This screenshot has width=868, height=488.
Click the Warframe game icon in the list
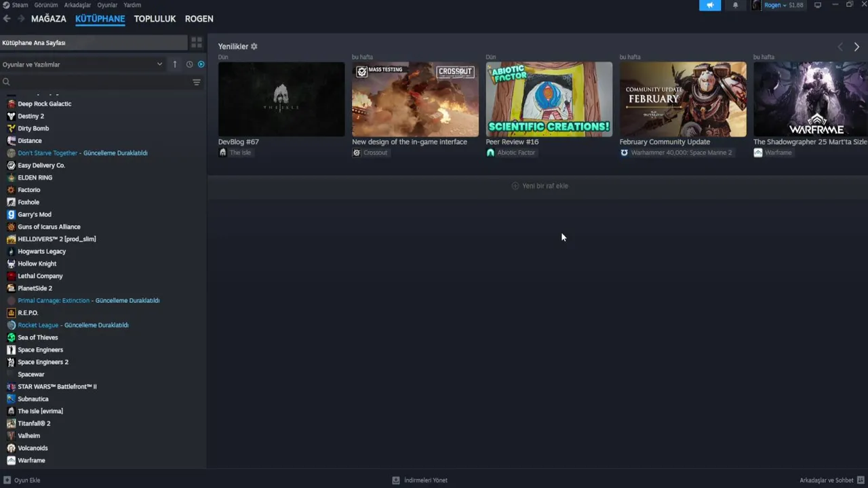pyautogui.click(x=11, y=460)
